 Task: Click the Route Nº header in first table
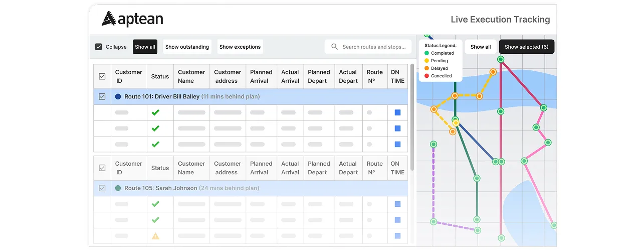pyautogui.click(x=374, y=76)
